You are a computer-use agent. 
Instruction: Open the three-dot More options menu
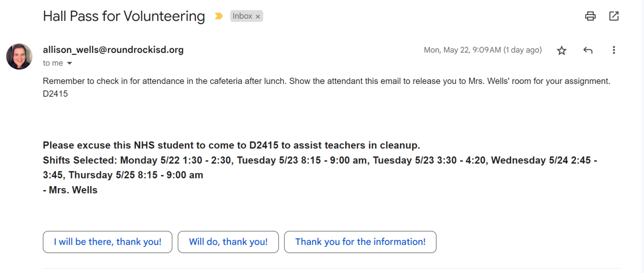point(614,50)
